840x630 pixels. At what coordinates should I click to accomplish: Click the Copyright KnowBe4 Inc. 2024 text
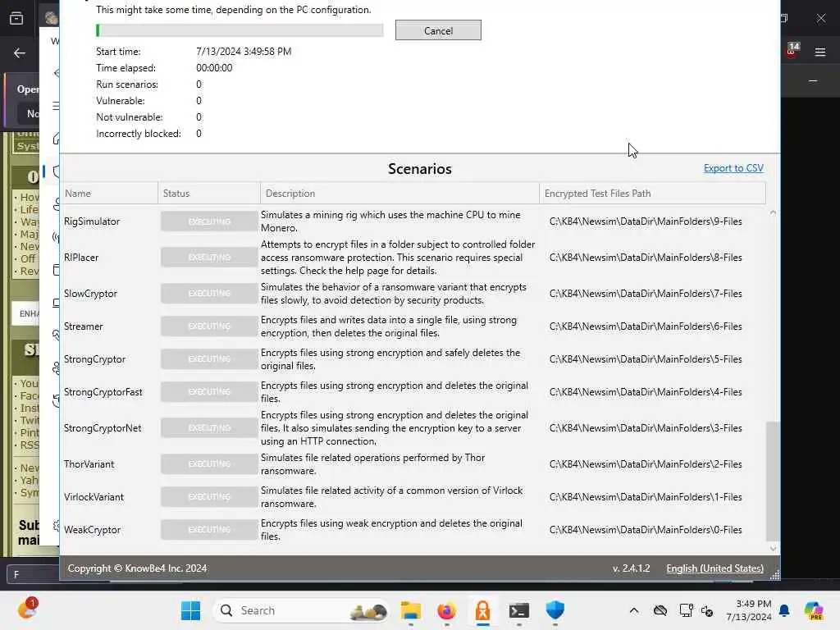(x=137, y=568)
